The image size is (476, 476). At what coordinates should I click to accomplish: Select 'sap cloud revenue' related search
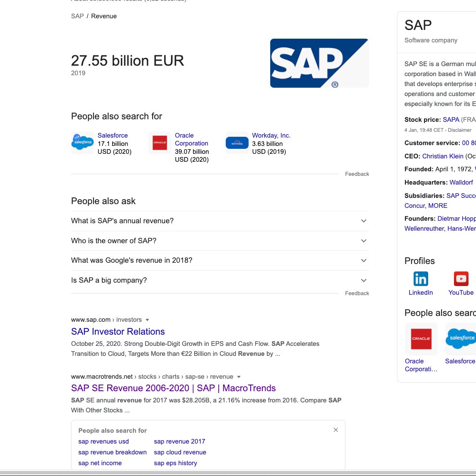pos(180,452)
